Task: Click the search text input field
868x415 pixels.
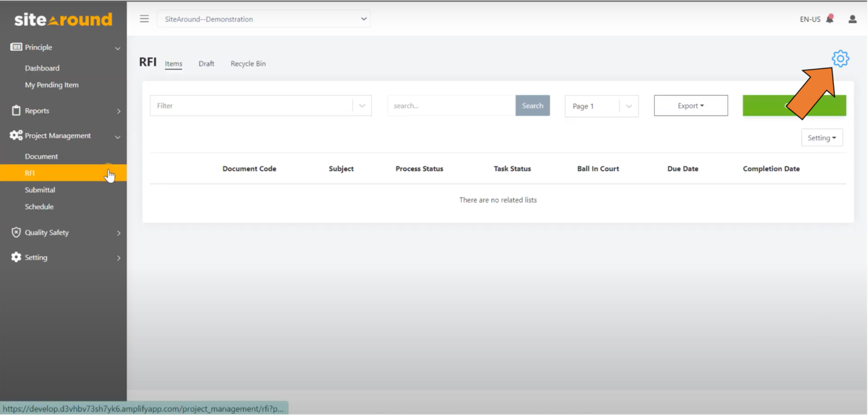Action: 451,105
